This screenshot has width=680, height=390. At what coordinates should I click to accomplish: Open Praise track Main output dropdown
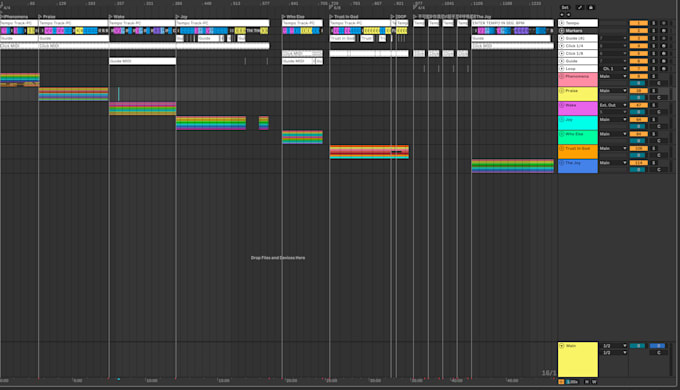pyautogui.click(x=613, y=91)
